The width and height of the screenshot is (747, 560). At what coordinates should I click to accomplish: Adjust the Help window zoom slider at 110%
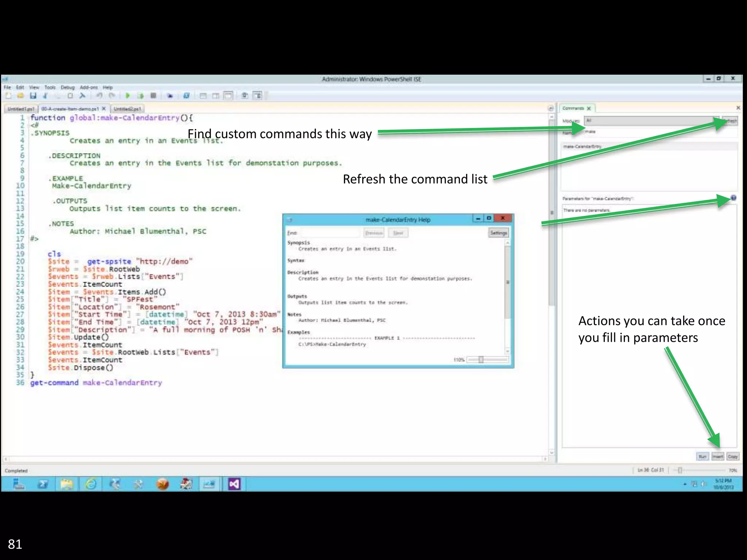click(481, 359)
